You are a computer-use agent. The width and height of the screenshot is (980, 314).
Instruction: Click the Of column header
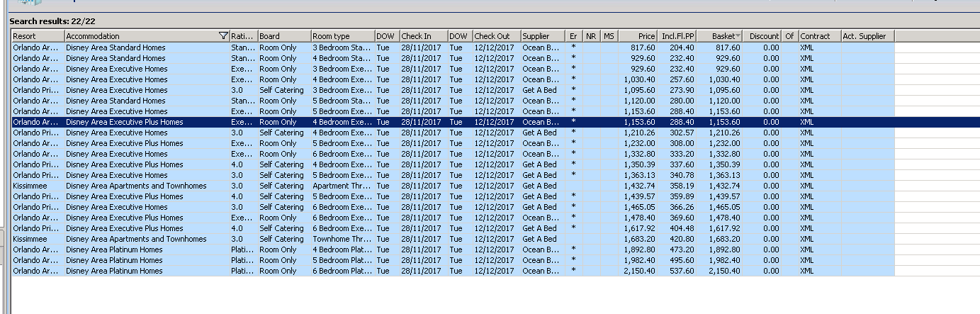(x=791, y=36)
